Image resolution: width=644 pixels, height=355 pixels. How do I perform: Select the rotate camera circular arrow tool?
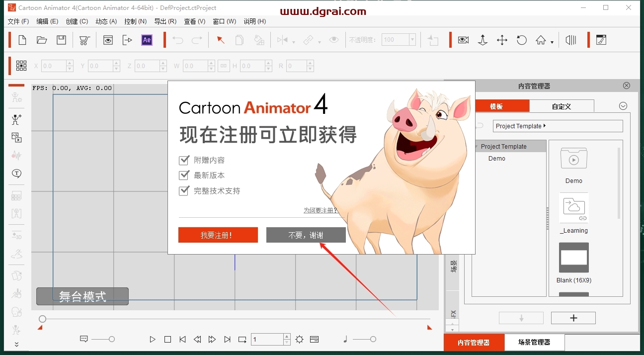click(x=521, y=40)
